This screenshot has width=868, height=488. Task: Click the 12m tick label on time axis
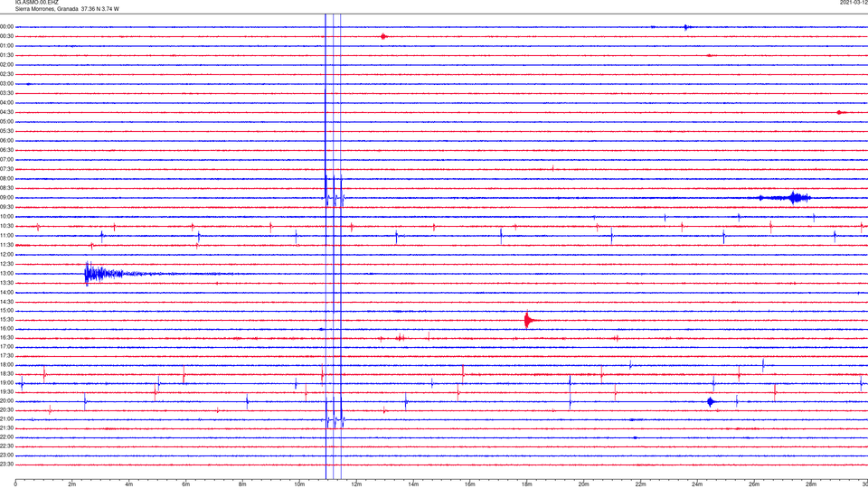pos(356,484)
